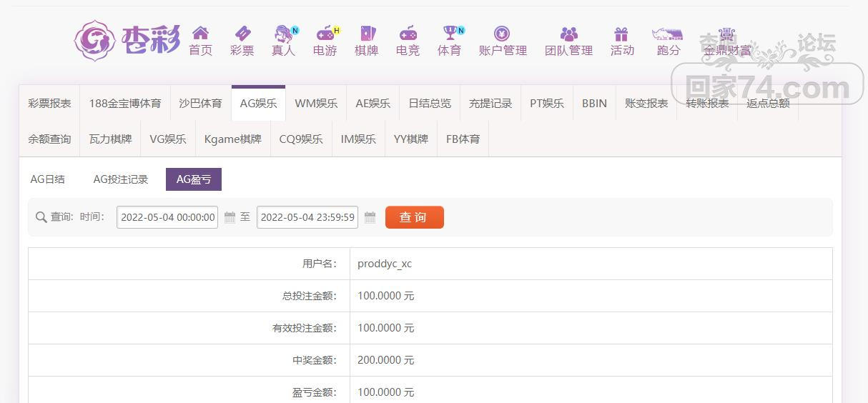Open the WM娱乐 tab
This screenshot has width=868, height=403.
[316, 104]
